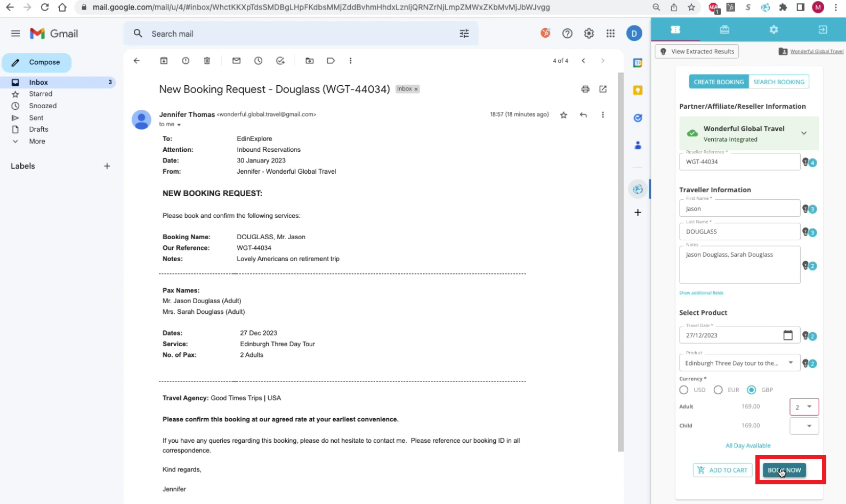Open Gmail main menu hamburger icon
Screen dimensions: 846x504
point(15,34)
